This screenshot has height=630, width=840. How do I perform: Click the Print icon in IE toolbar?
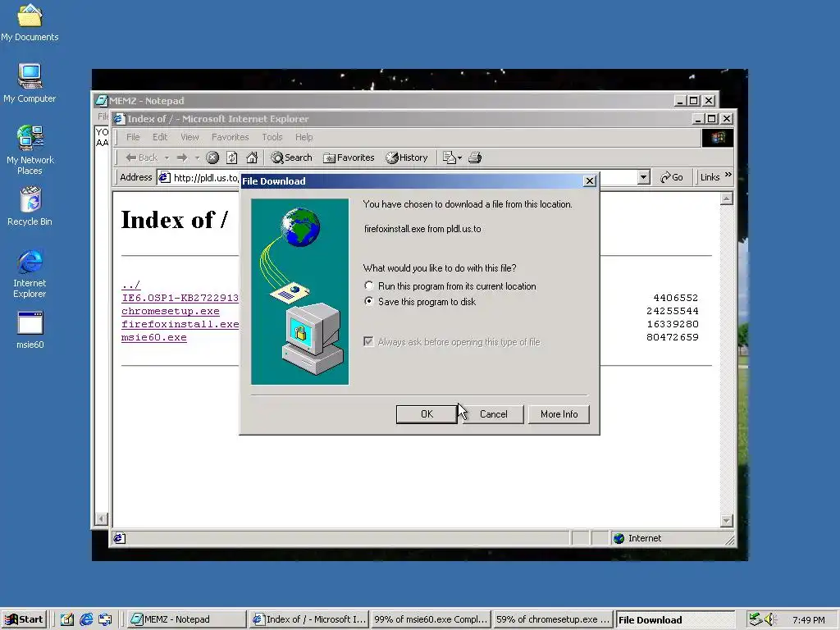coord(475,157)
